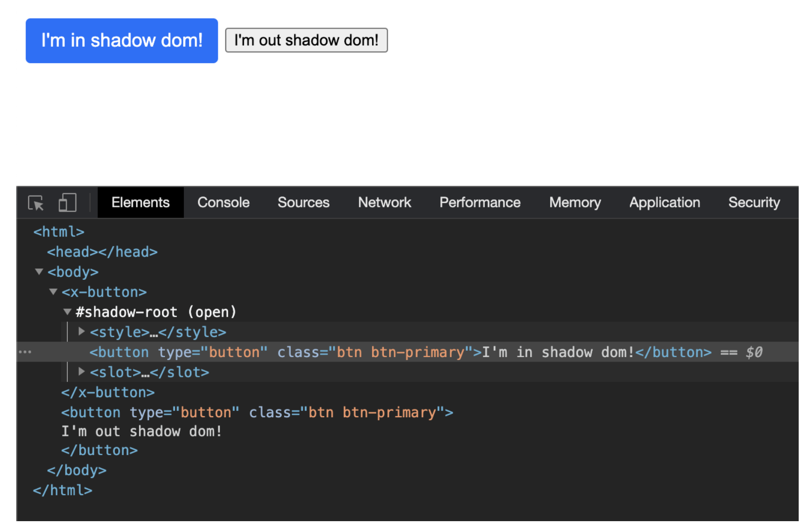Click the "== $0" marker text
The width and height of the screenshot is (811, 532).
click(742, 352)
